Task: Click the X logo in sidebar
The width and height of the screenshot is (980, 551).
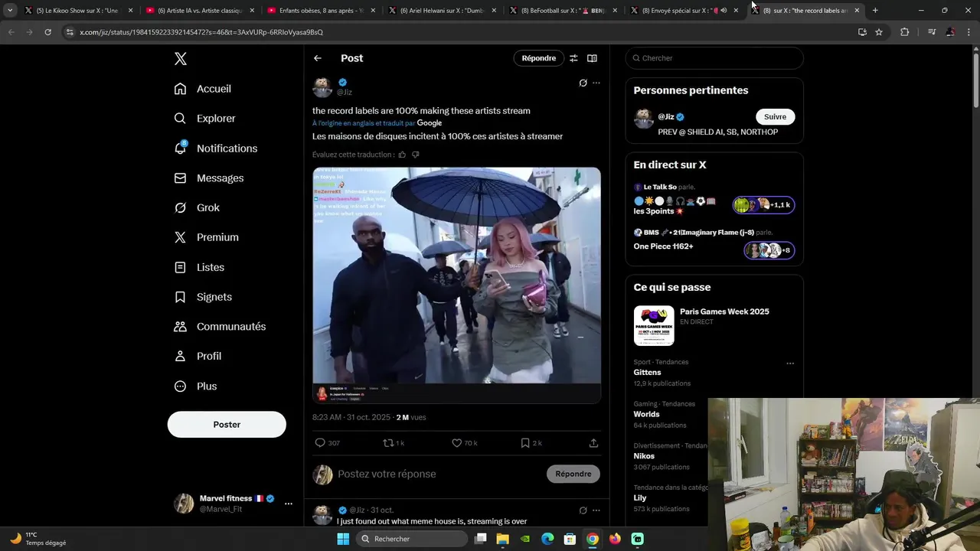Action: point(180,59)
